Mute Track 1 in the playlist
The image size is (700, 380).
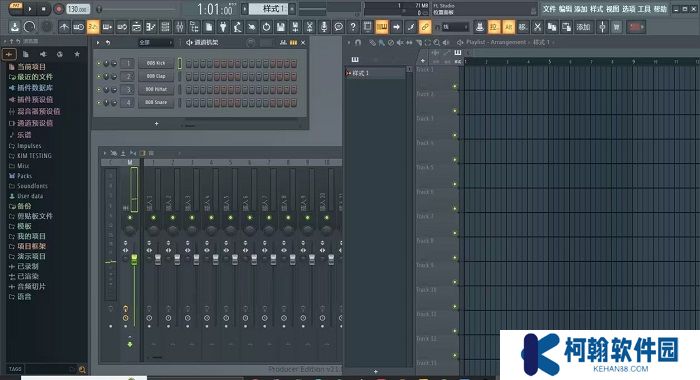click(455, 87)
